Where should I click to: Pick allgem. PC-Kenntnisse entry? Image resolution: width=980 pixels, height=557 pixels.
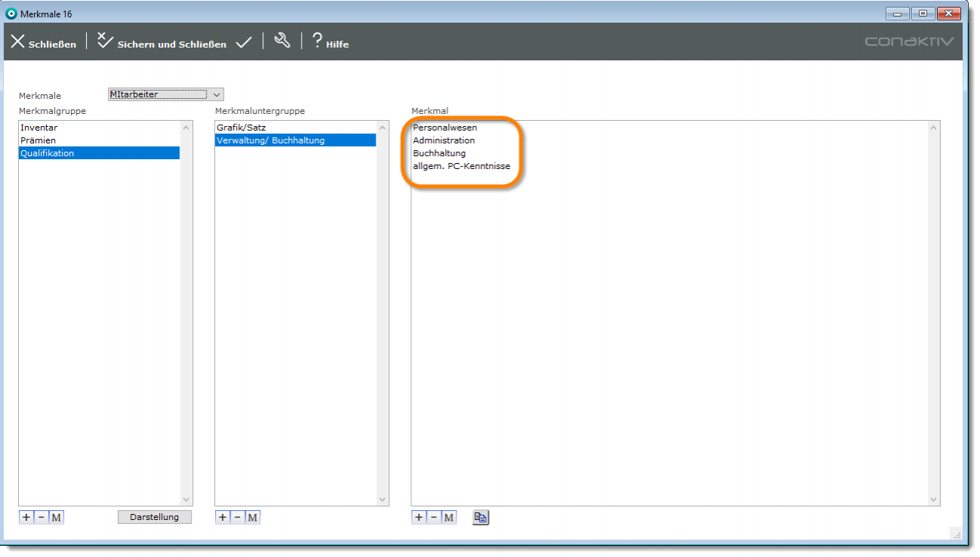point(462,166)
